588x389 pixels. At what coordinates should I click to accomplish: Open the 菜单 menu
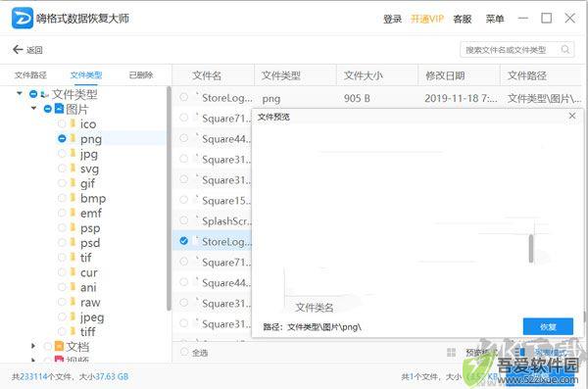495,19
